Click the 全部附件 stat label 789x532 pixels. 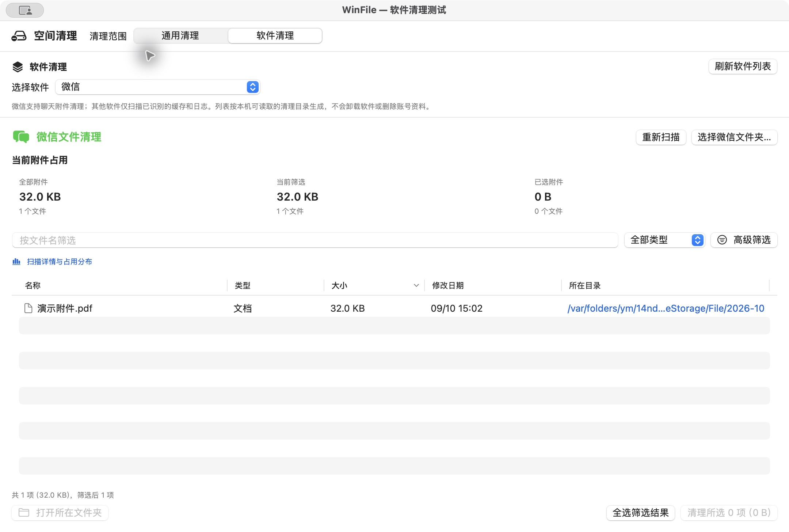[x=33, y=182]
